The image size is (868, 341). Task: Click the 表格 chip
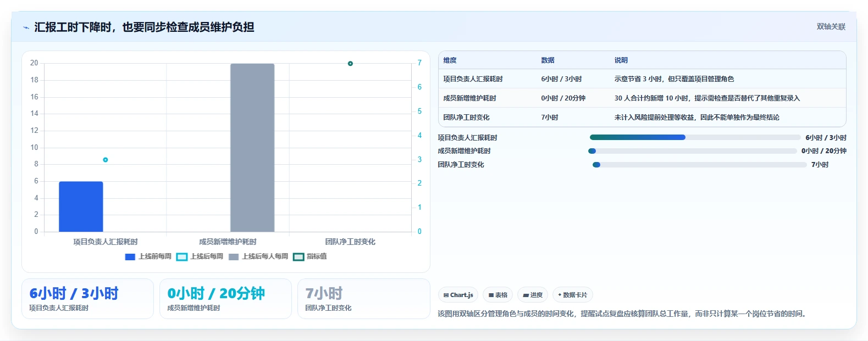coord(498,295)
